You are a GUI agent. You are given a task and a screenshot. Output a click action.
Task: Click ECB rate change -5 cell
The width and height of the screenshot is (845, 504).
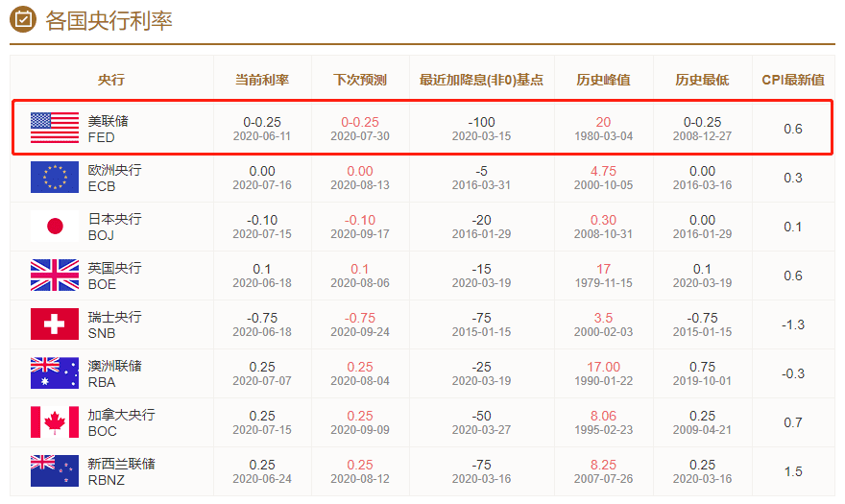point(481,178)
